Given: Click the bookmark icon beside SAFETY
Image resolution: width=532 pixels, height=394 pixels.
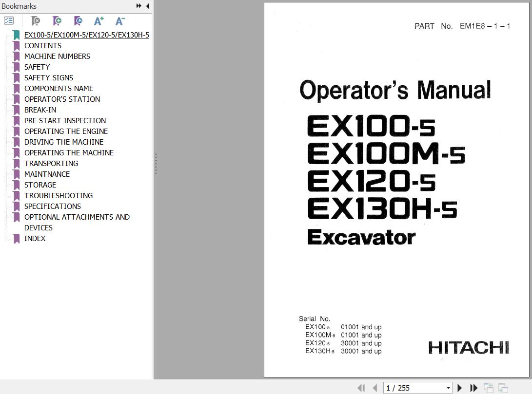Looking at the screenshot, I should click(16, 67).
